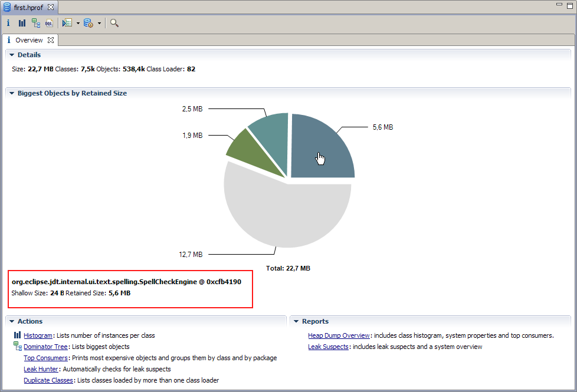Open the Top Consumers link
The image size is (577, 392).
point(45,358)
